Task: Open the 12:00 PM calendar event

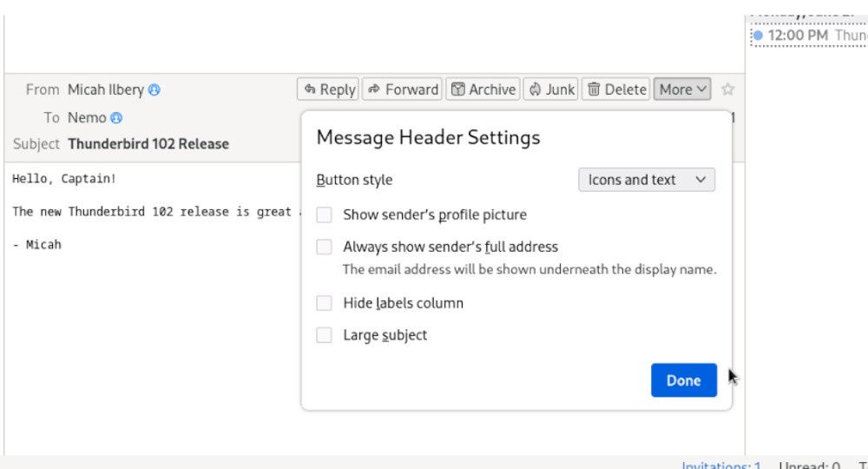Action: 809,36
